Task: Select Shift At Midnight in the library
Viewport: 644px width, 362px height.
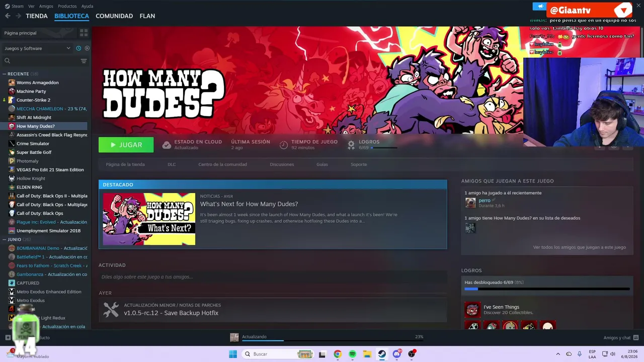Action: 34,118
